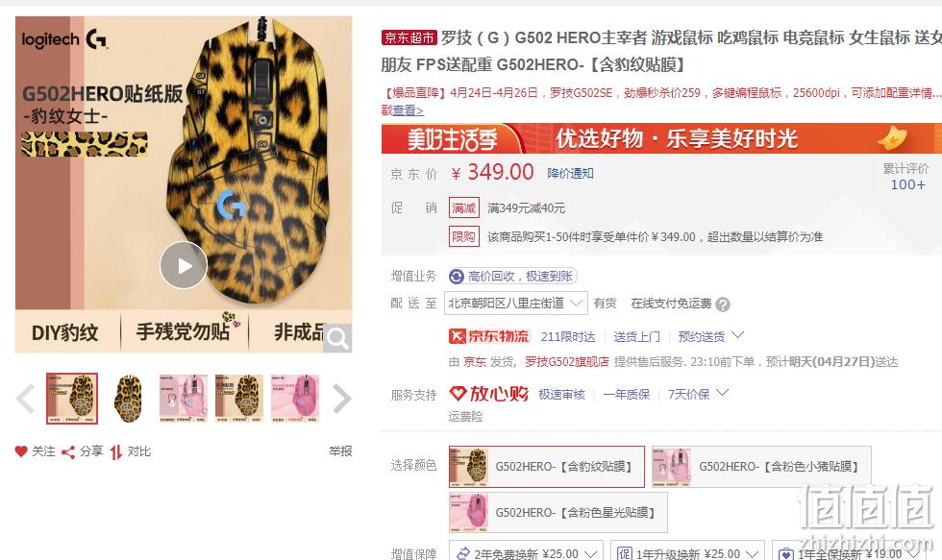Show previous product thumbnails with left arrow
Screen dimensions: 942x560
[25, 400]
